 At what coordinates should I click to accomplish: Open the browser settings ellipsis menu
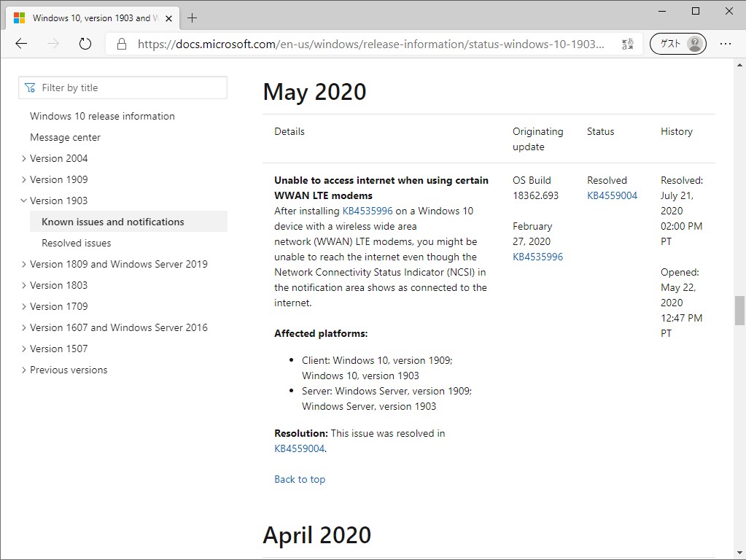pyautogui.click(x=726, y=44)
